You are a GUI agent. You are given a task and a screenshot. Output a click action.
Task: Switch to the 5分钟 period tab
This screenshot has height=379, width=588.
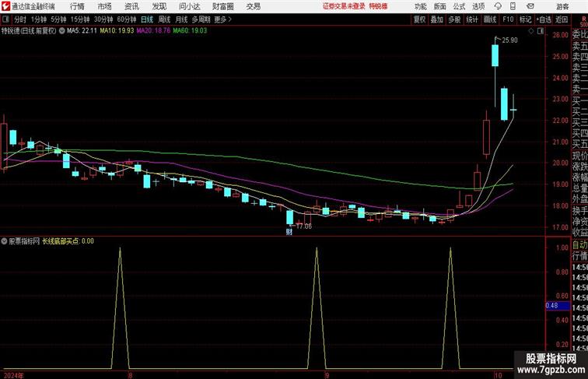click(x=58, y=19)
